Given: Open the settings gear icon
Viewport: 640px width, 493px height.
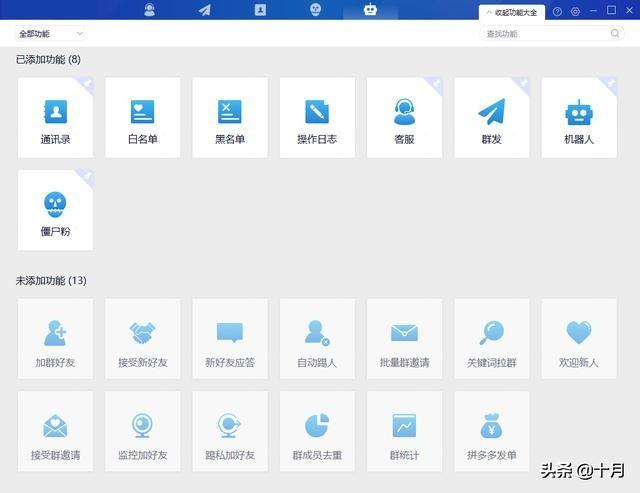Looking at the screenshot, I should (576, 11).
